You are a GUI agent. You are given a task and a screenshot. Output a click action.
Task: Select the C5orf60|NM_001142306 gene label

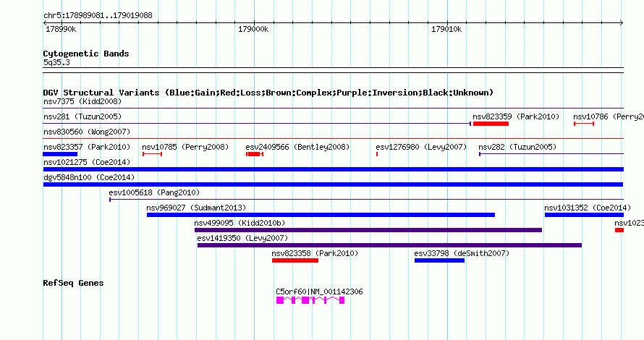point(319,292)
